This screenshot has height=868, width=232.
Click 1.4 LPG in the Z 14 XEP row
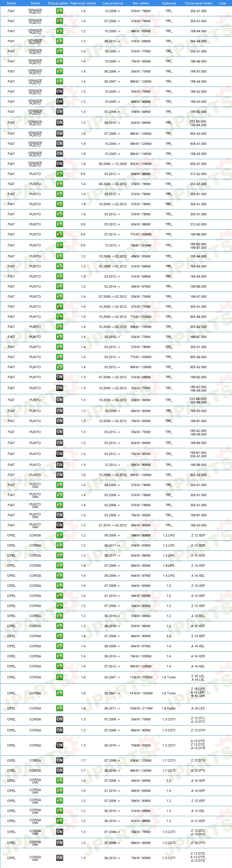pyautogui.click(x=169, y=566)
